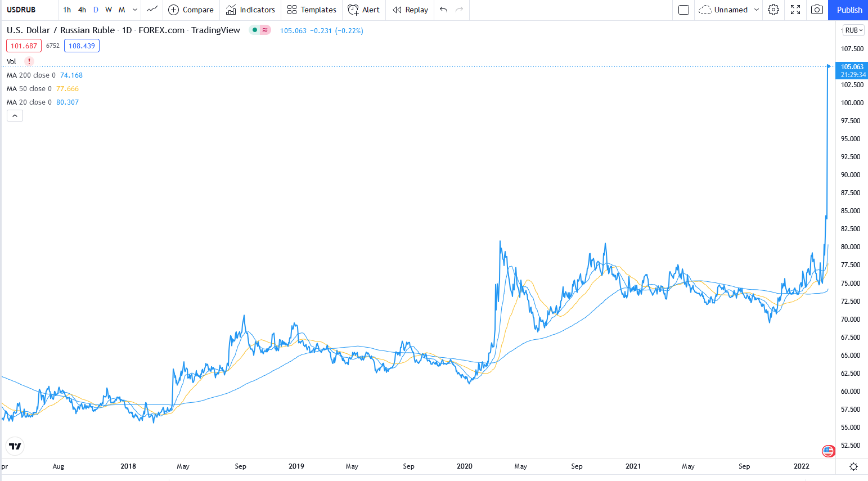Open time axis settings gear at bottom right
The height and width of the screenshot is (481, 868).
[x=853, y=466]
